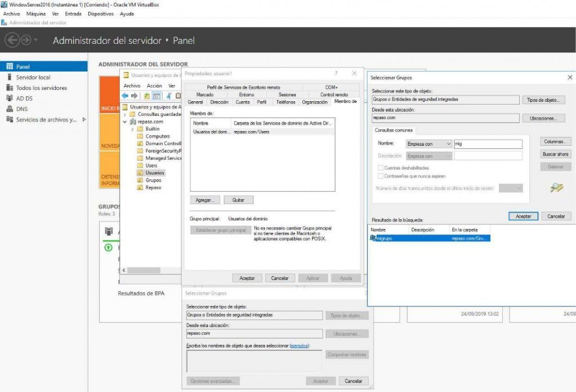Open Descripción 'Empieza con' dropdown

[x=429, y=156]
